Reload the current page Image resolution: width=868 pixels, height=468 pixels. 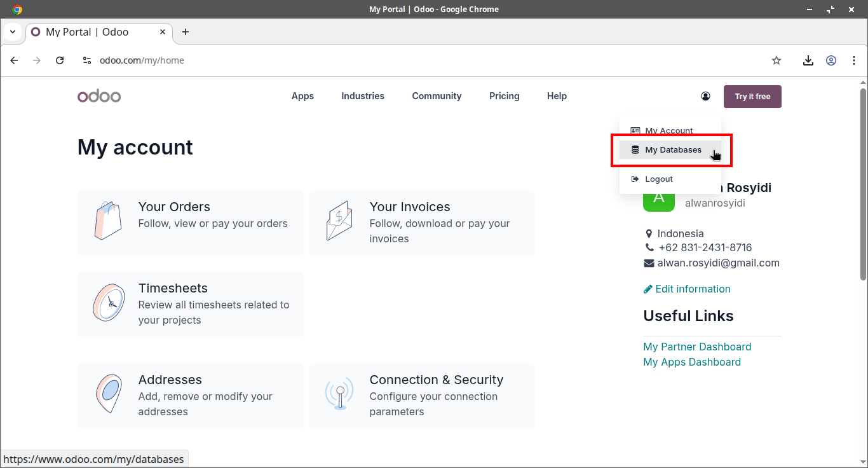point(60,60)
